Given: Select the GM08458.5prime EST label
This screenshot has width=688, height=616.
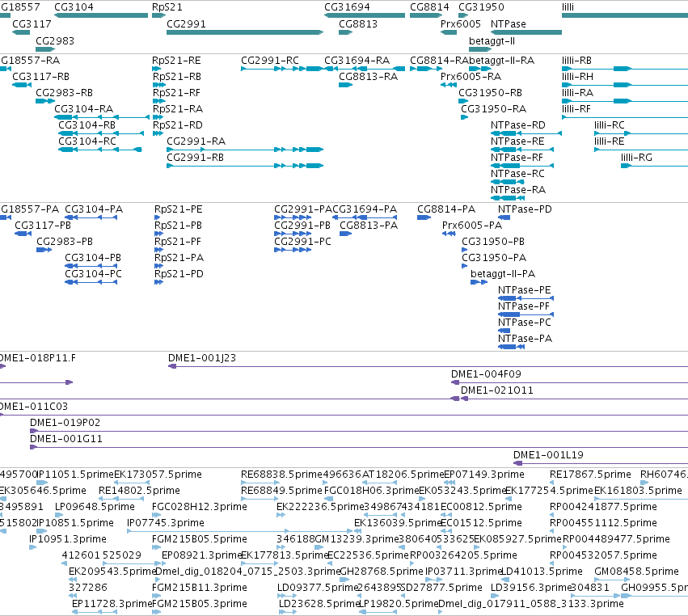Looking at the screenshot, I should pyautogui.click(x=636, y=572).
